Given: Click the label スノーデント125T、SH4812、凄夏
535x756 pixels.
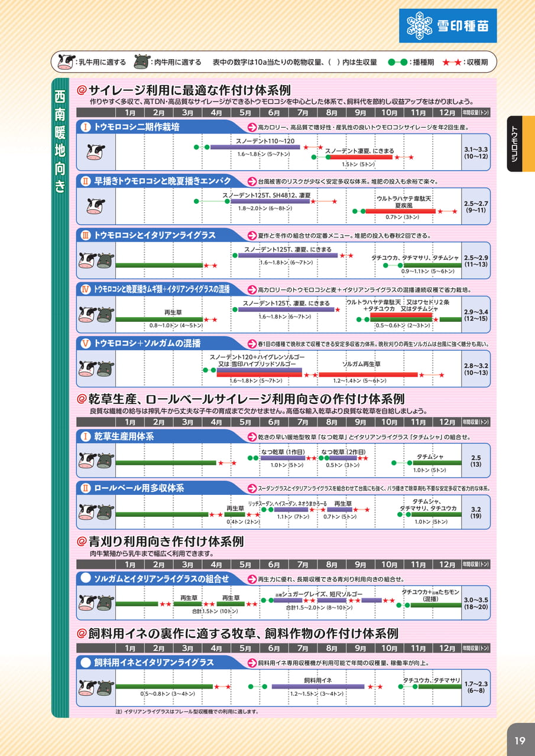Looking at the screenshot, I should pos(266,194).
